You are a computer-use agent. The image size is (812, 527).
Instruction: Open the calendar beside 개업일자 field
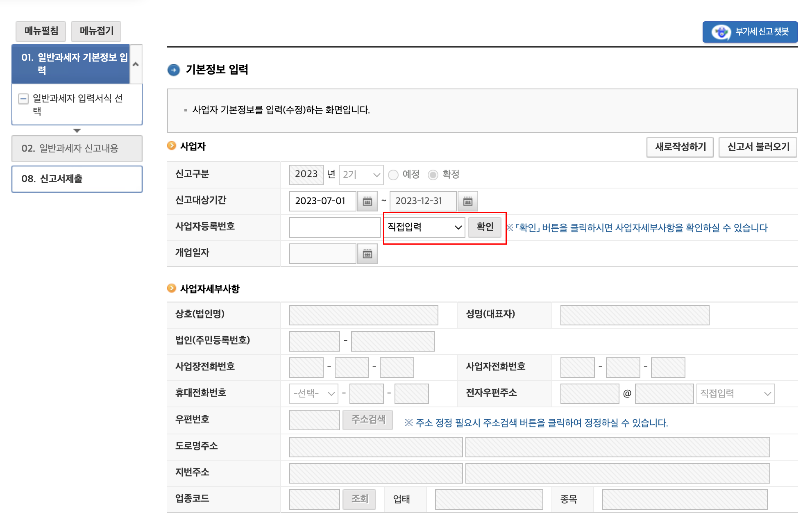click(x=367, y=253)
